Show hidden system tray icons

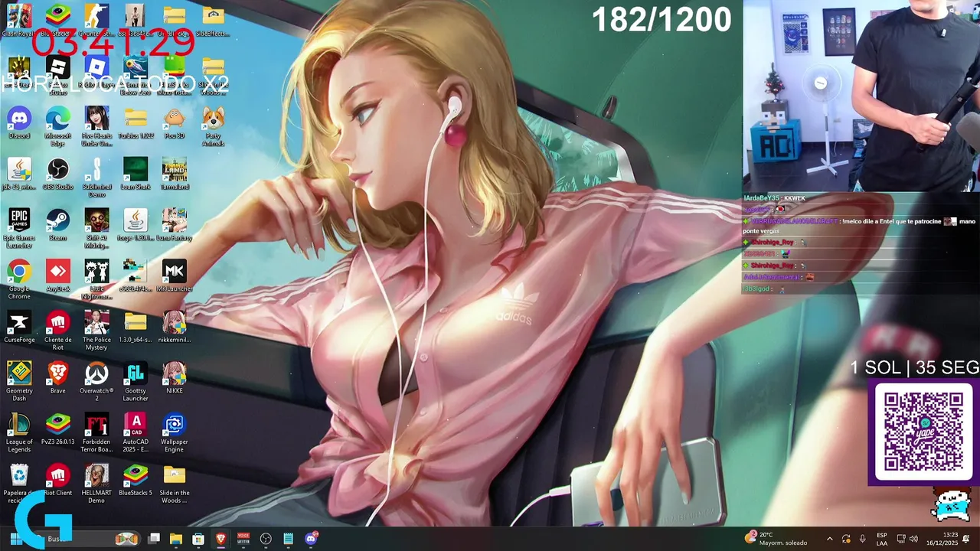click(x=830, y=539)
